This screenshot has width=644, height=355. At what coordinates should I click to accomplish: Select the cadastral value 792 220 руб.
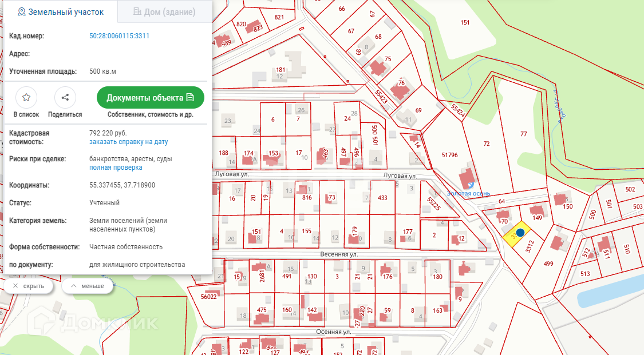click(x=108, y=133)
